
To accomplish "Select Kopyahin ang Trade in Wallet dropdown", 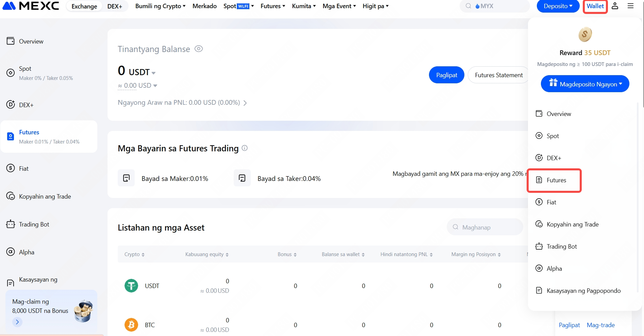I will tap(567, 224).
